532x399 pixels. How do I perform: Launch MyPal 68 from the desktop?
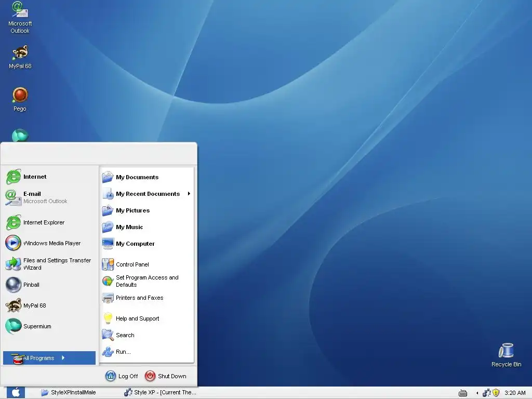click(20, 57)
